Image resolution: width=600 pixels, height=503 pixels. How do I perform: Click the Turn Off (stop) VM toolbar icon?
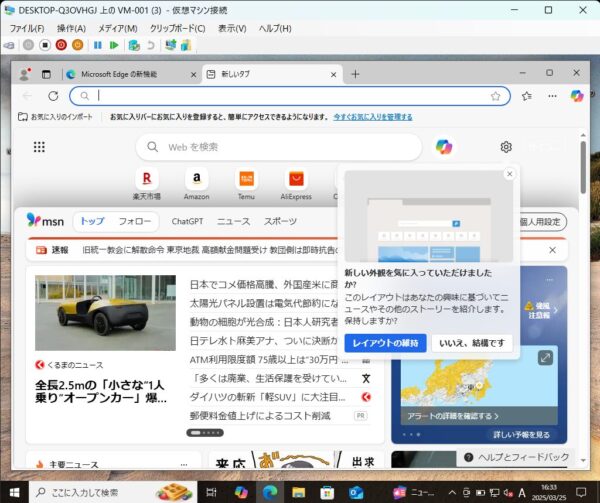tap(45, 45)
